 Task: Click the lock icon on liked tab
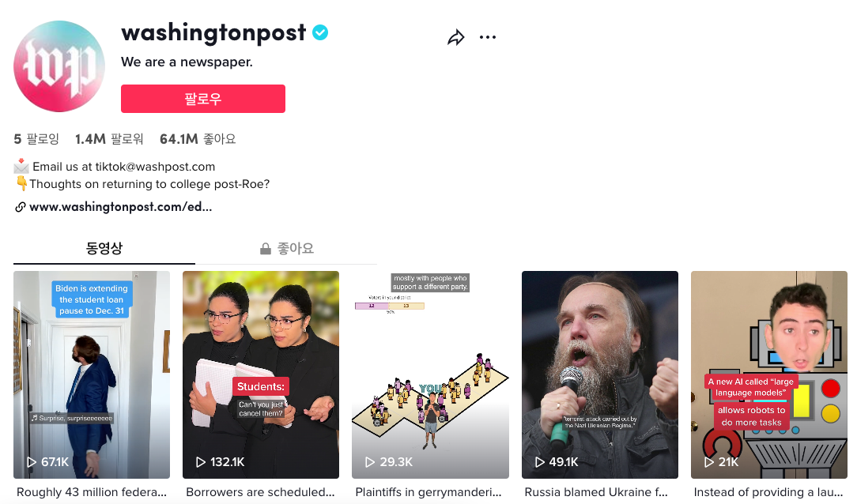pos(266,249)
